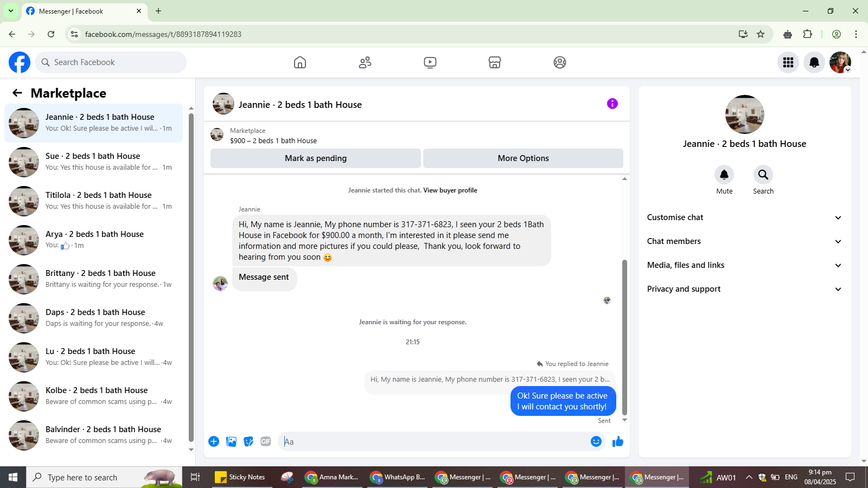This screenshot has width=868, height=488.
Task: Open the Video (Watch) icon
Action: click(430, 62)
